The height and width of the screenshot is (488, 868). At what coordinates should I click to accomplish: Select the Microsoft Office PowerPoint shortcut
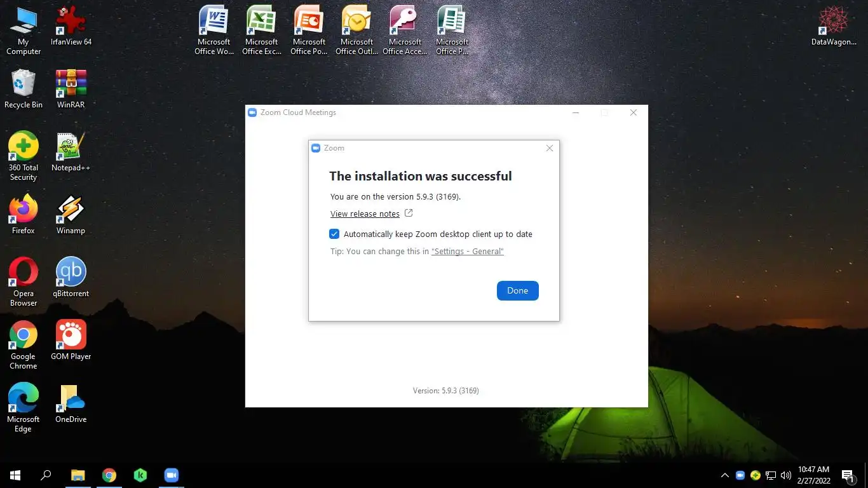pos(309,30)
